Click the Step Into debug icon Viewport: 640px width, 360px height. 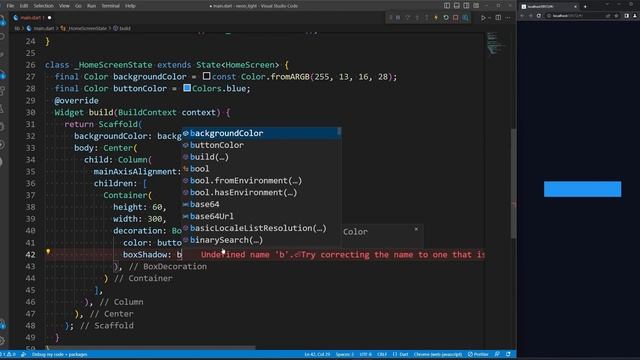coord(417,18)
